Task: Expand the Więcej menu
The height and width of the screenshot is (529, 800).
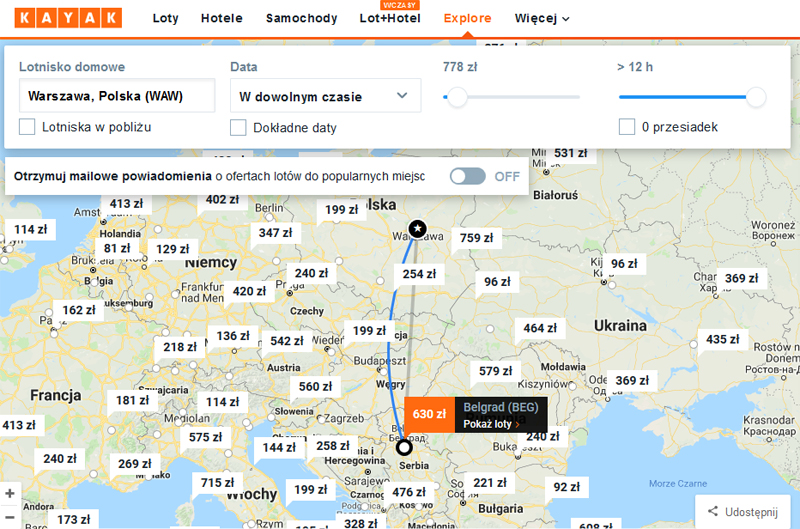Action: pyautogui.click(x=542, y=18)
